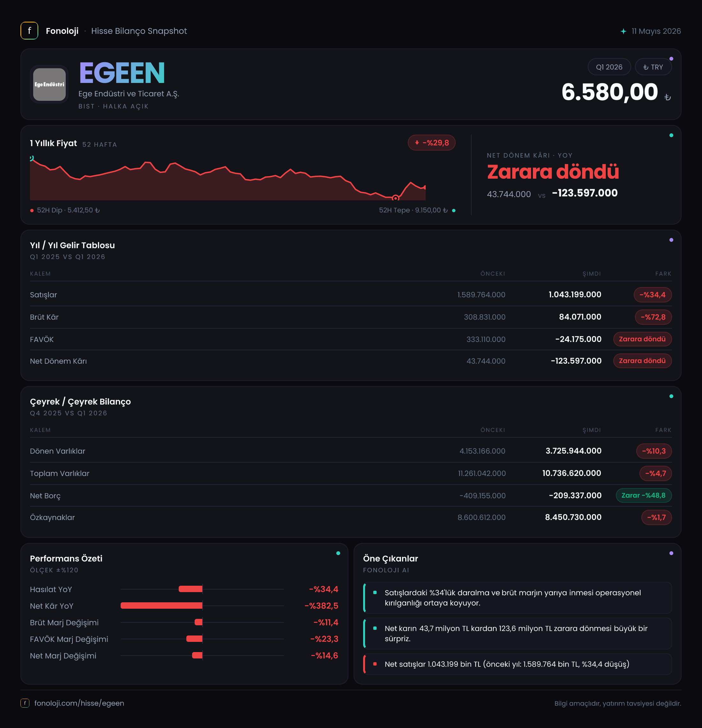Image resolution: width=702 pixels, height=728 pixels.
Task: Click the FAVÖK Zarara döndü badge
Action: 642,339
